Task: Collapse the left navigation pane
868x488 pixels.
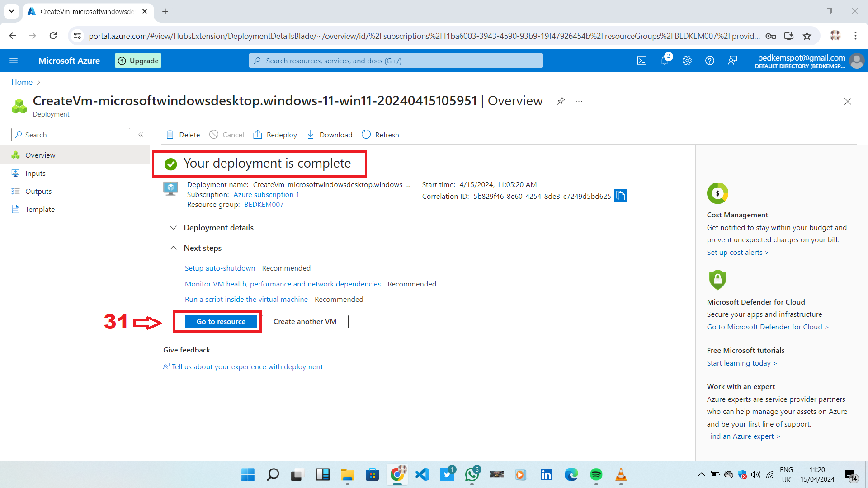Action: 141,135
